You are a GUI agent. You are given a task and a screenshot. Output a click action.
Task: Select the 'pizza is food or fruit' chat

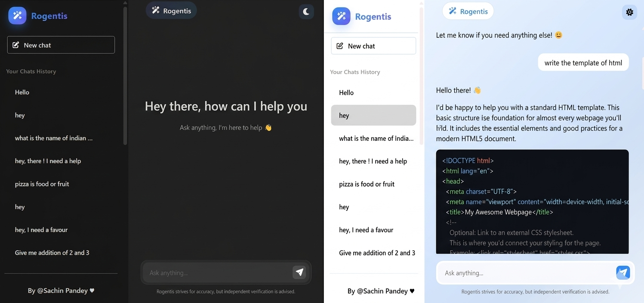tap(41, 184)
